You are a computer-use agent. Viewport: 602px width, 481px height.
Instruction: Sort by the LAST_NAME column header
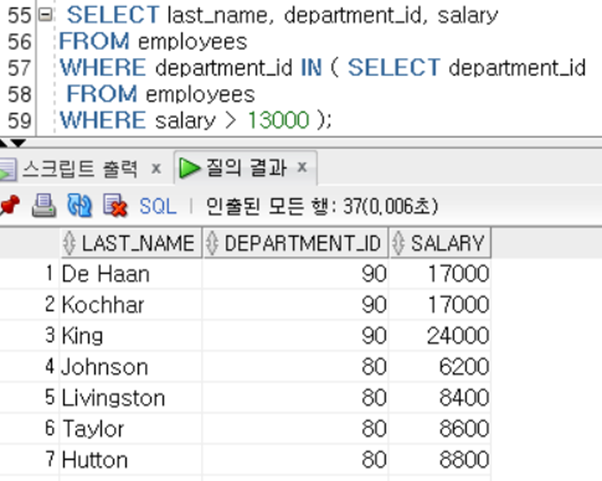(131, 243)
